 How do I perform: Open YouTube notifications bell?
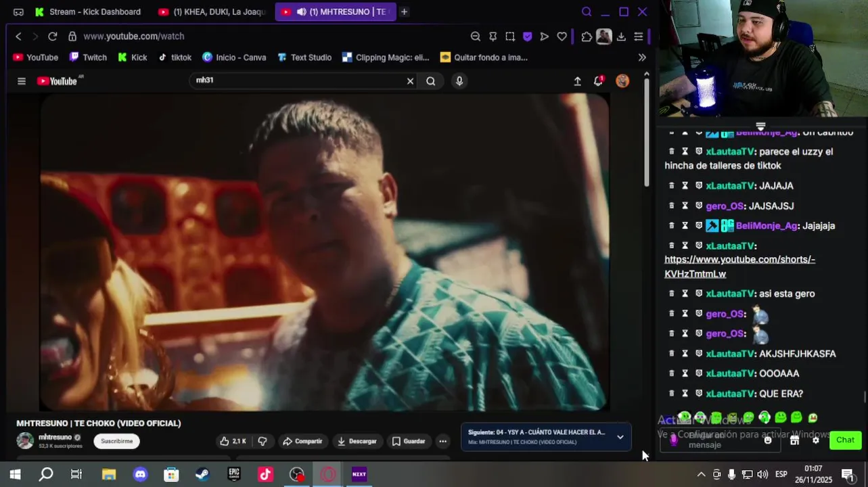tap(599, 81)
